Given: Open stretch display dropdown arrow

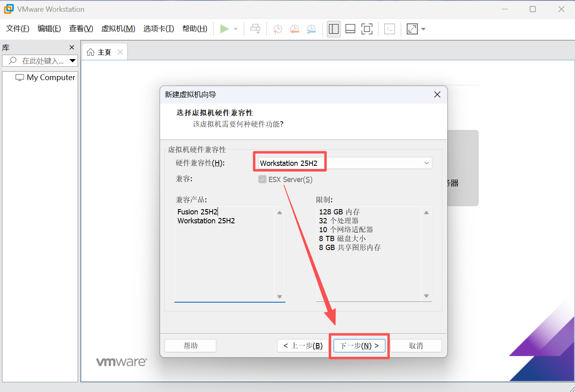Looking at the screenshot, I should click(423, 29).
